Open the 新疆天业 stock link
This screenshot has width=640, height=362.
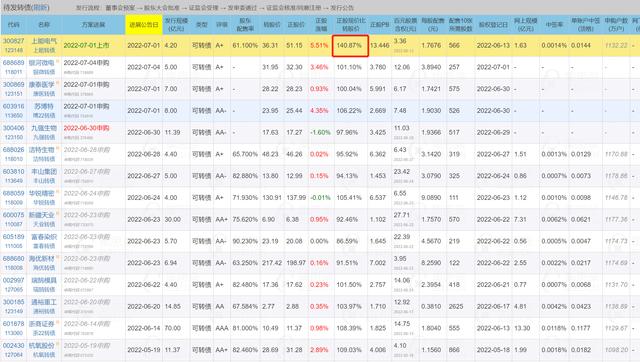click(x=41, y=215)
